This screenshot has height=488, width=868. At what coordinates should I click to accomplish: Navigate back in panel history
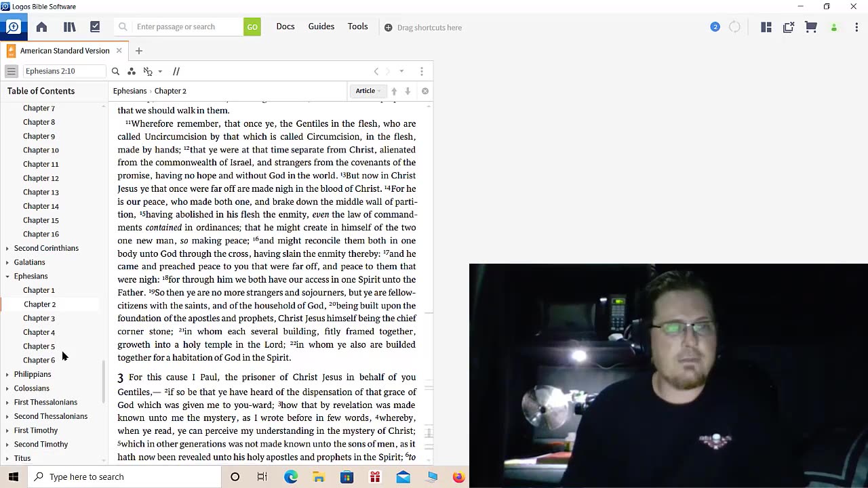pyautogui.click(x=376, y=71)
